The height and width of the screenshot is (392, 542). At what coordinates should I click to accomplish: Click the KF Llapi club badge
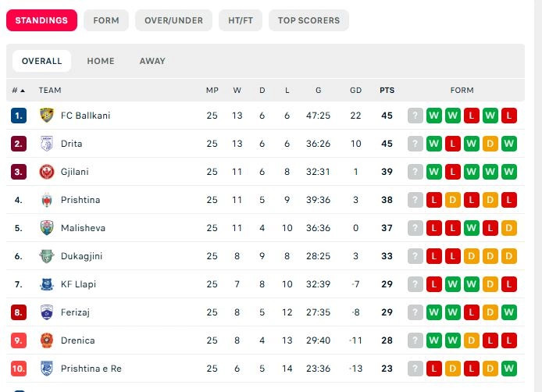point(46,284)
